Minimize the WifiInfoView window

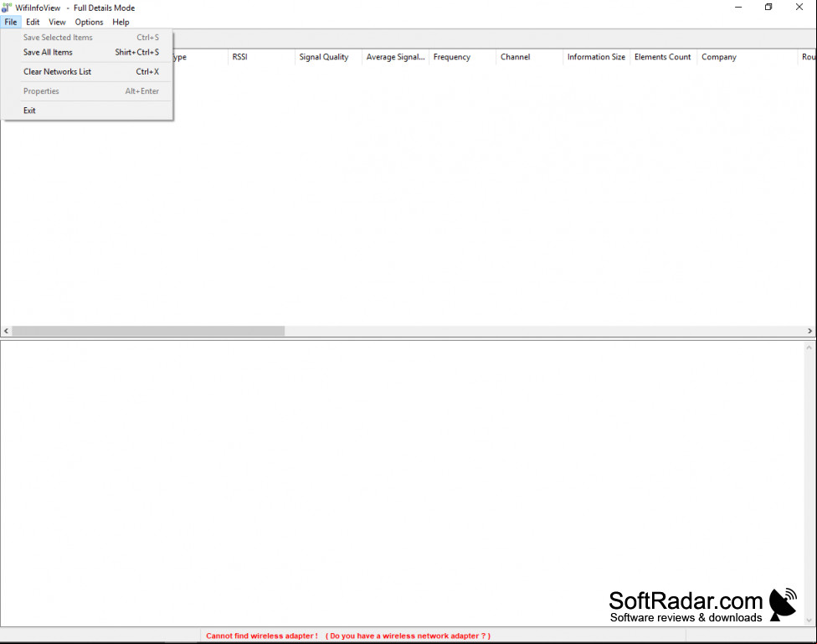(738, 8)
